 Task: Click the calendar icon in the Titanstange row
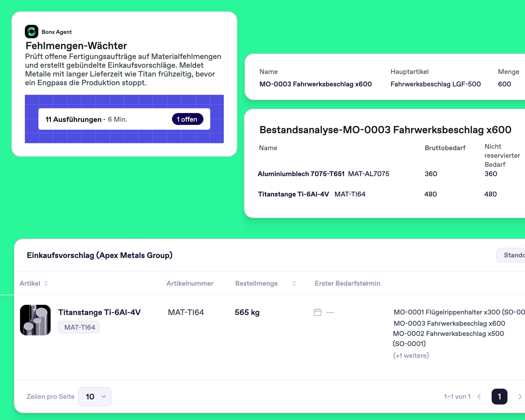coord(318,312)
